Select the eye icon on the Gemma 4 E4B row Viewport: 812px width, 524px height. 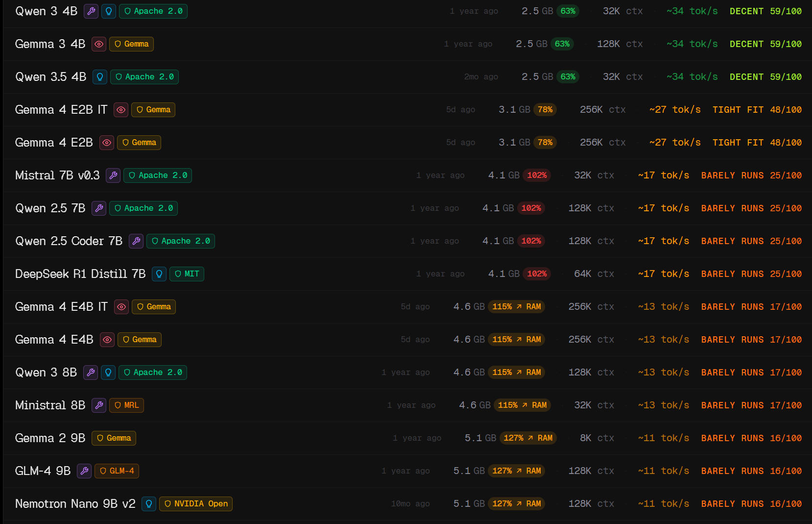coord(107,340)
